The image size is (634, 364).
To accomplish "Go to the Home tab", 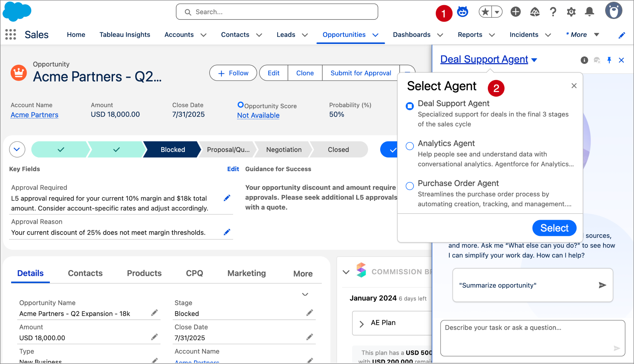I will (x=76, y=35).
